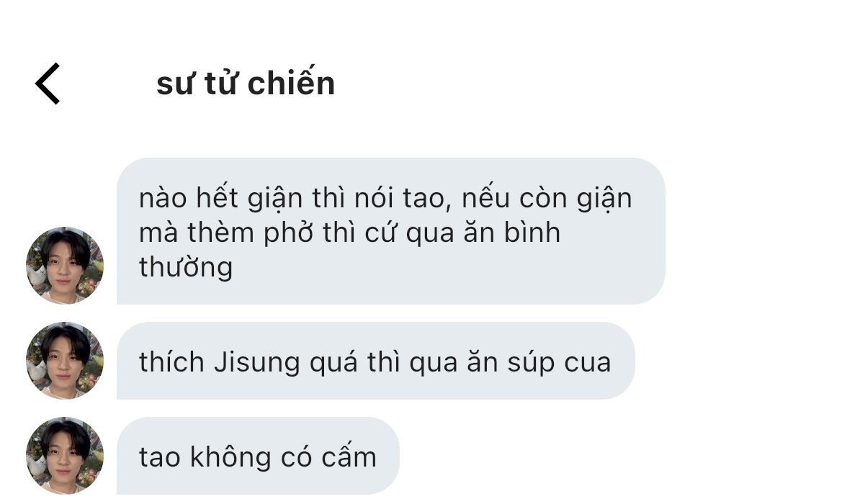Click the word 'thường' in the first bubble
The height and width of the screenshot is (504, 842).
click(x=186, y=267)
